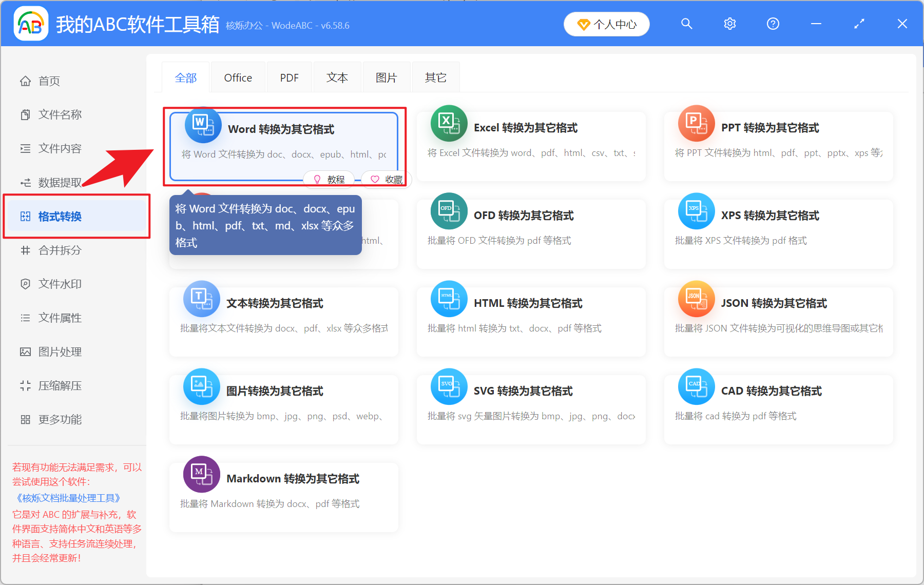Viewport: 924px width, 585px height.
Task: Click the help question mark icon
Action: click(773, 24)
